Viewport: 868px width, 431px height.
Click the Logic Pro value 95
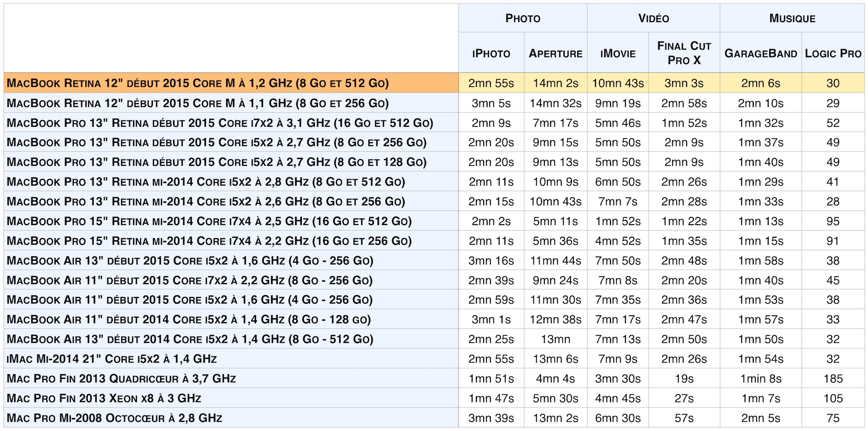tap(833, 221)
